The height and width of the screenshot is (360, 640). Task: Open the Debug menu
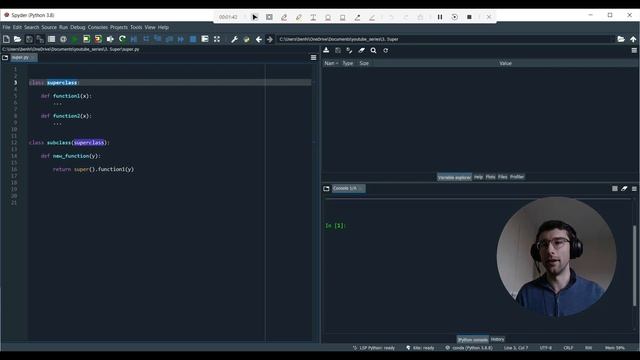tap(78, 27)
